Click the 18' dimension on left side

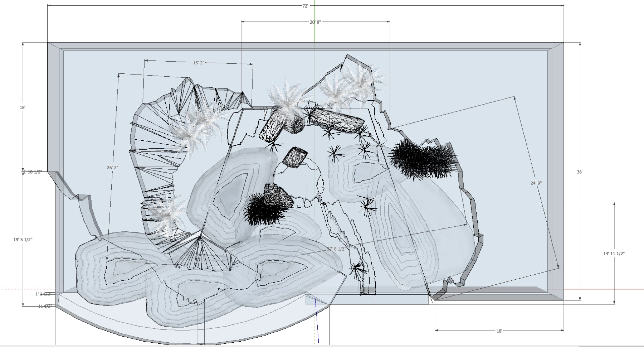22,108
